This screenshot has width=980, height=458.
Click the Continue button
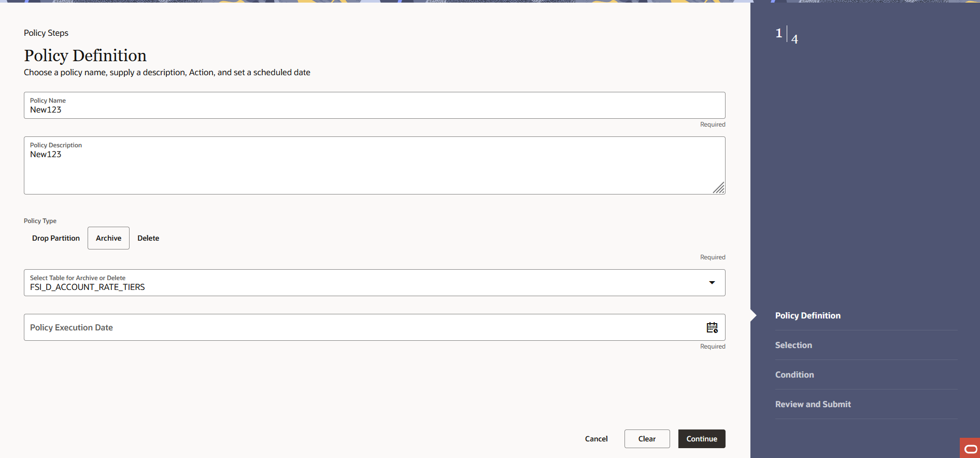(702, 439)
